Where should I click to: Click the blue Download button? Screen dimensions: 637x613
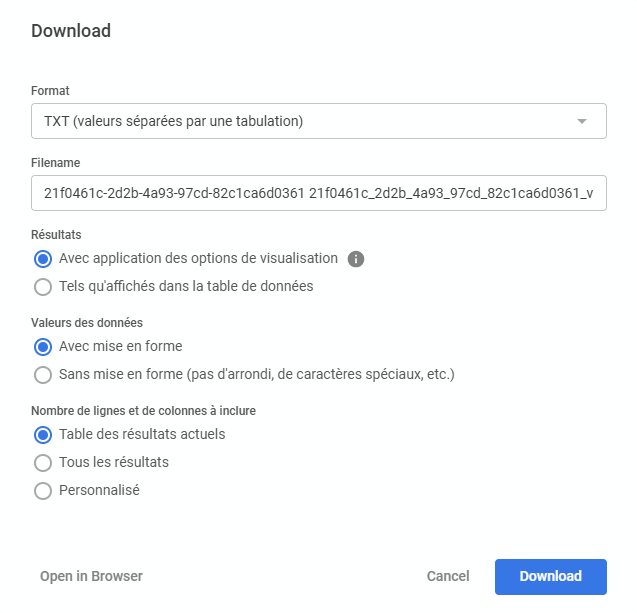click(x=550, y=576)
